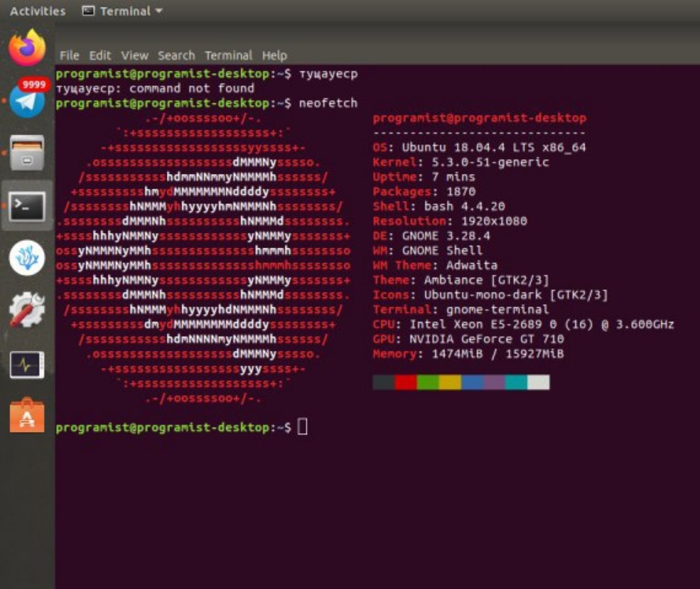Click the 'Icons: Ubuntu-mono-dark' line
Viewport: 700px width, 589px height.
[x=490, y=295]
